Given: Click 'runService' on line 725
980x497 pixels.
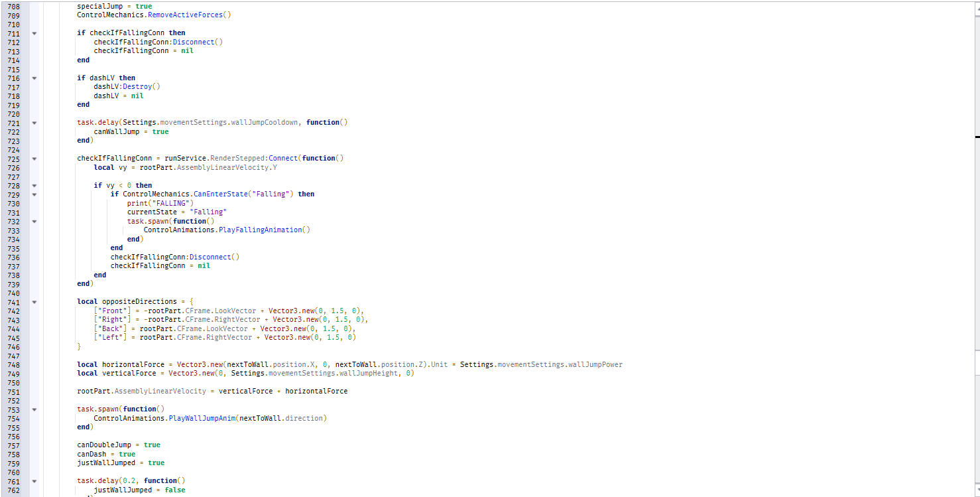Looking at the screenshot, I should click(186, 159).
